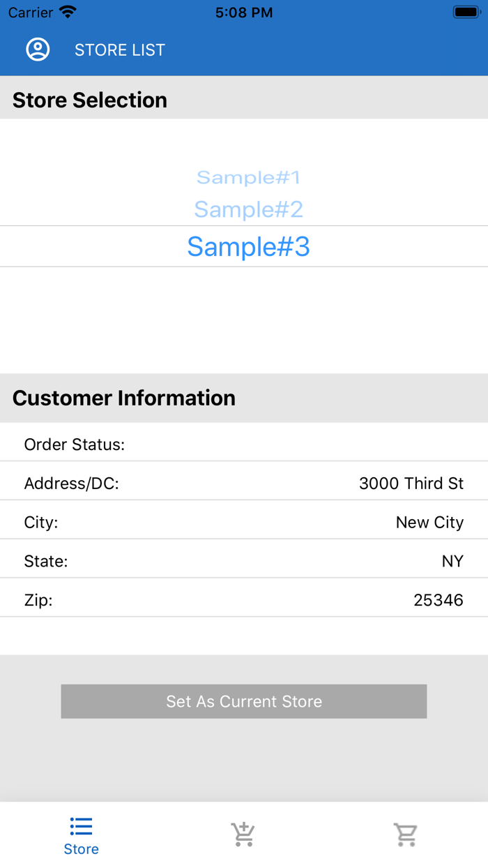Tap the battery indicator icon
The height and width of the screenshot is (868, 488).
(x=465, y=13)
